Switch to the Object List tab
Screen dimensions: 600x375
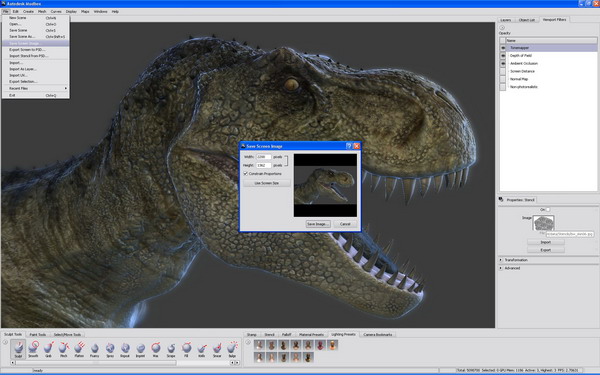point(527,20)
